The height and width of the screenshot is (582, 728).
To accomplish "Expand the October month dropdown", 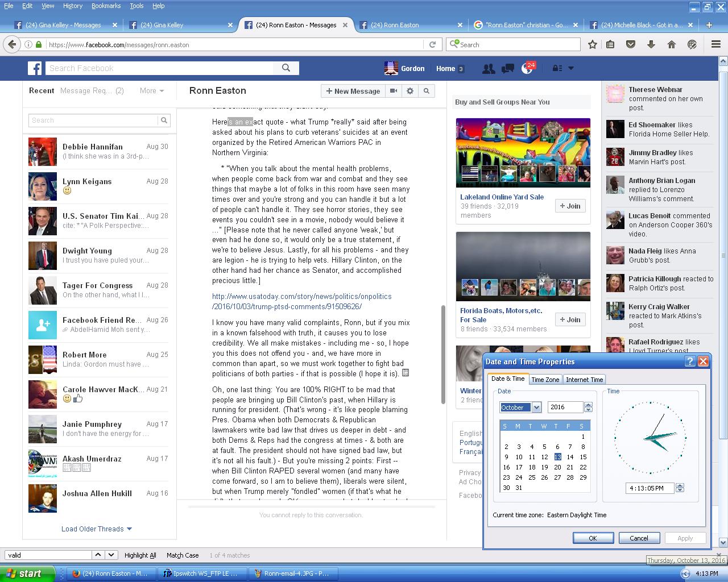I will point(536,408).
